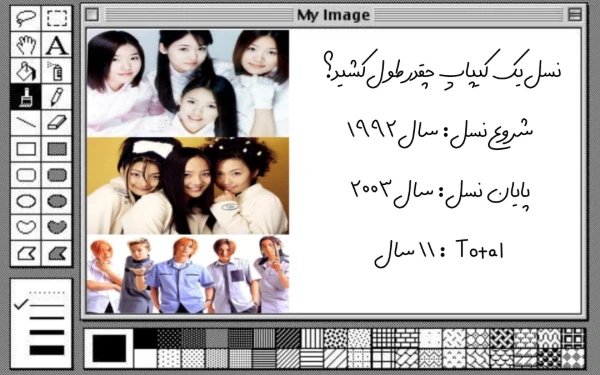Click the bottom photo of five boys
The width and height of the screenshot is (600, 375).
tap(188, 274)
